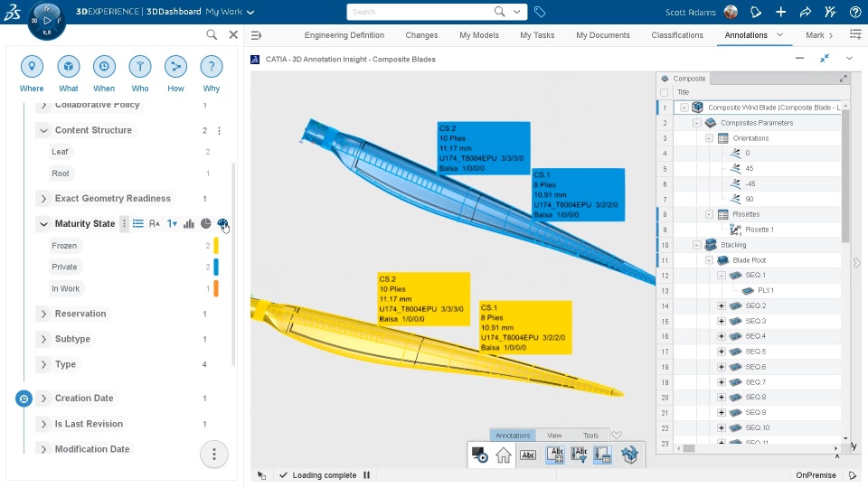
Task: Select the Root content structure filter
Action: coord(61,174)
